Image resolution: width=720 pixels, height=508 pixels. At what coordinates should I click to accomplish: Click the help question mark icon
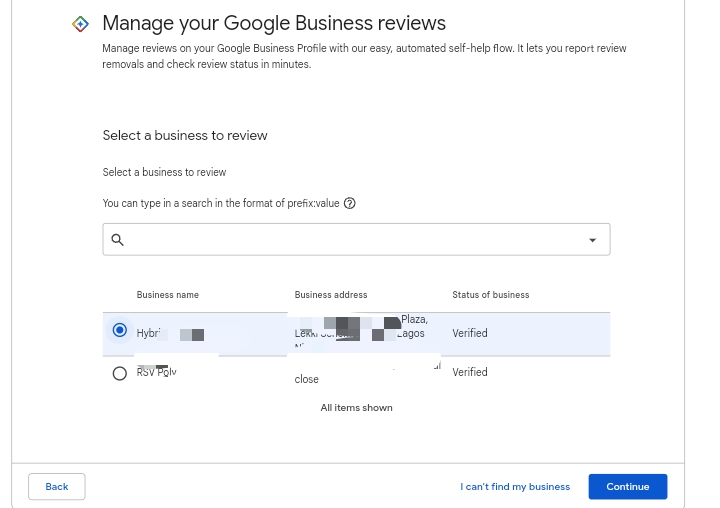click(349, 203)
